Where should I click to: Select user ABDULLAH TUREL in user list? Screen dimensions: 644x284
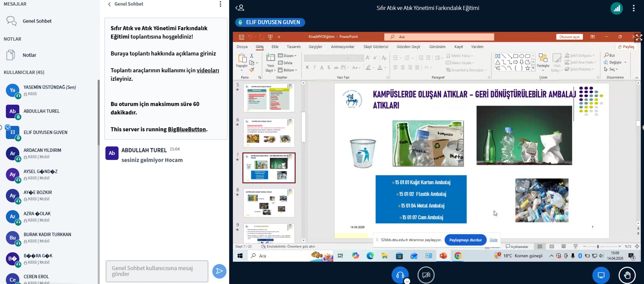[x=41, y=111]
